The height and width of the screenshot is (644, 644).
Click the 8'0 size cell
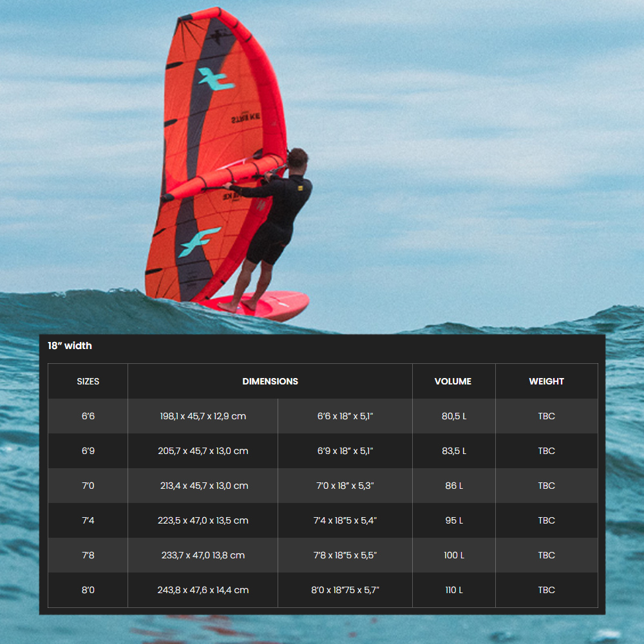[x=88, y=590]
